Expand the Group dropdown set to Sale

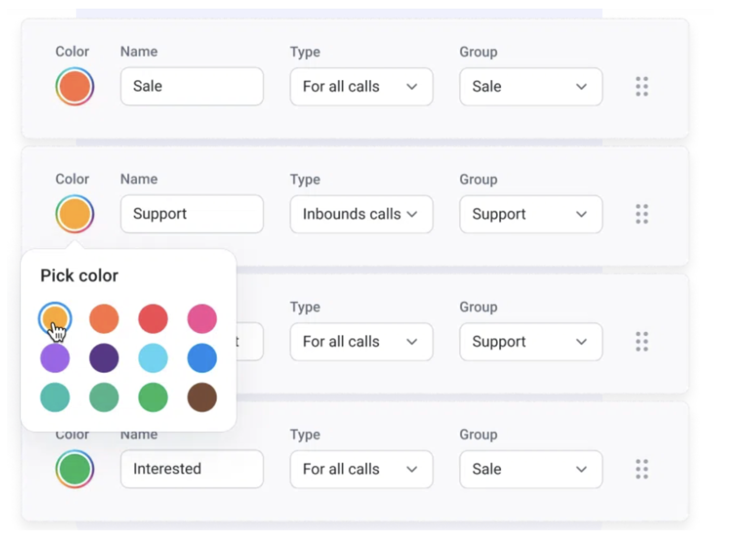click(530, 86)
